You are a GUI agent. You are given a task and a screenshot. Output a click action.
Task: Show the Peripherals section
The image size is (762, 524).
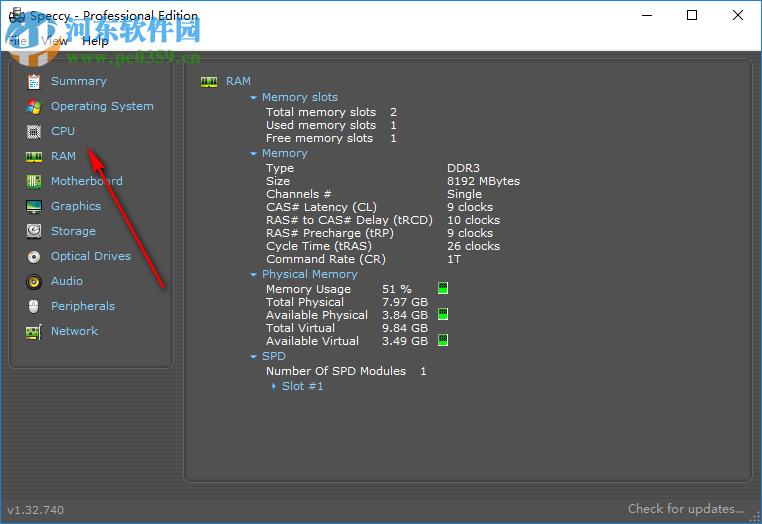click(x=83, y=306)
